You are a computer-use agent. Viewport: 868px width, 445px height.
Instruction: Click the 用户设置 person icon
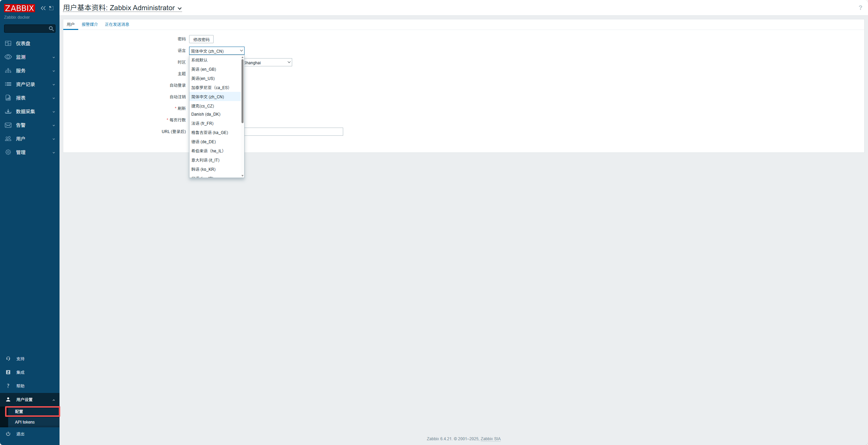(x=8, y=399)
